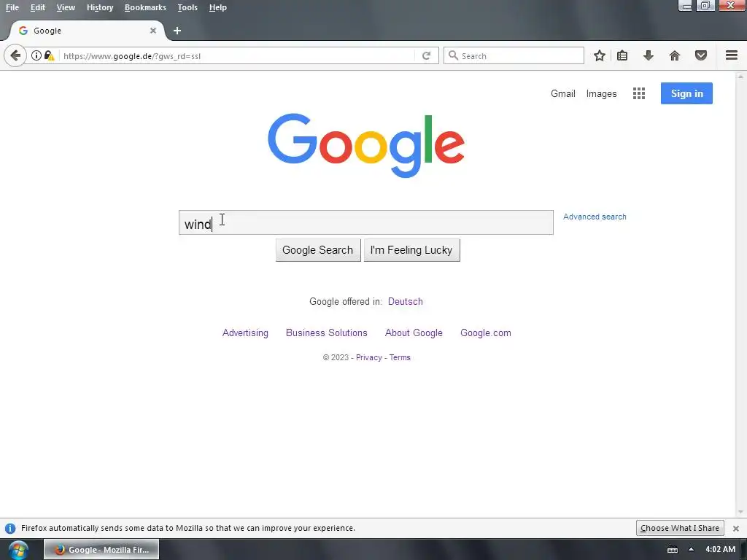Click the address bar URL field
Viewport: 747px width, 560px height.
click(x=239, y=55)
